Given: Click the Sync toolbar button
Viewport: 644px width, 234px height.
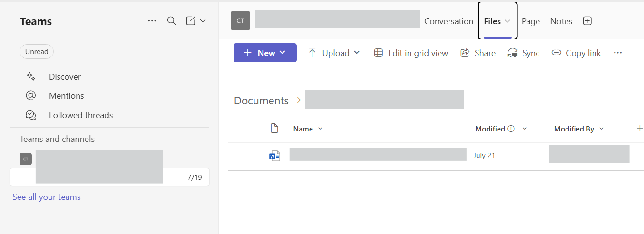Looking at the screenshot, I should pos(524,53).
